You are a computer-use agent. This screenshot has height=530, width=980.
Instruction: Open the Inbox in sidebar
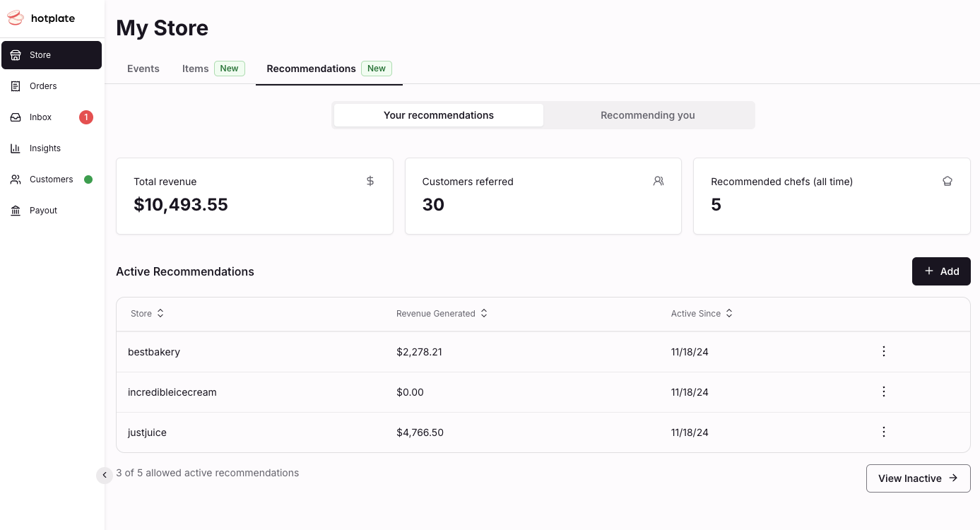point(41,117)
